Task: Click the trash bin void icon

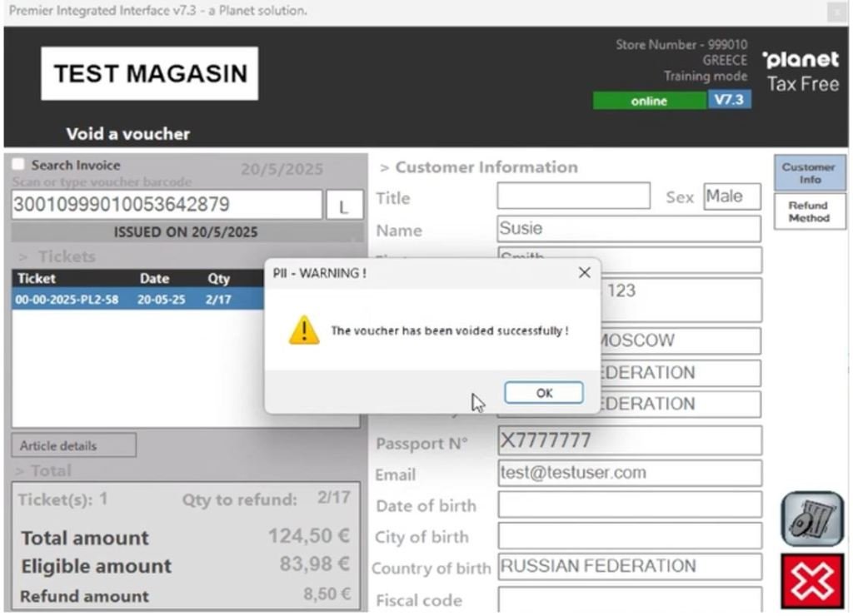Action: (811, 519)
